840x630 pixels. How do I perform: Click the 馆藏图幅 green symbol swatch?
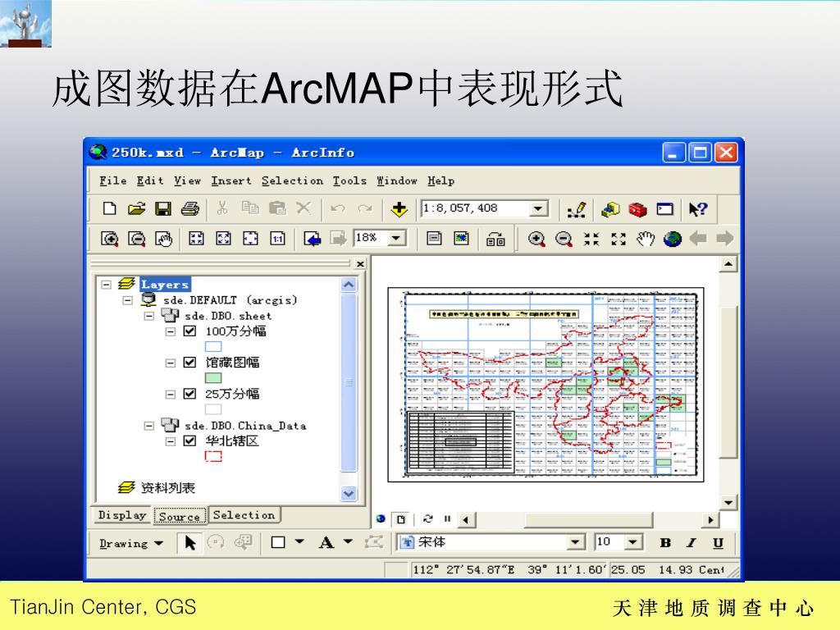213,378
